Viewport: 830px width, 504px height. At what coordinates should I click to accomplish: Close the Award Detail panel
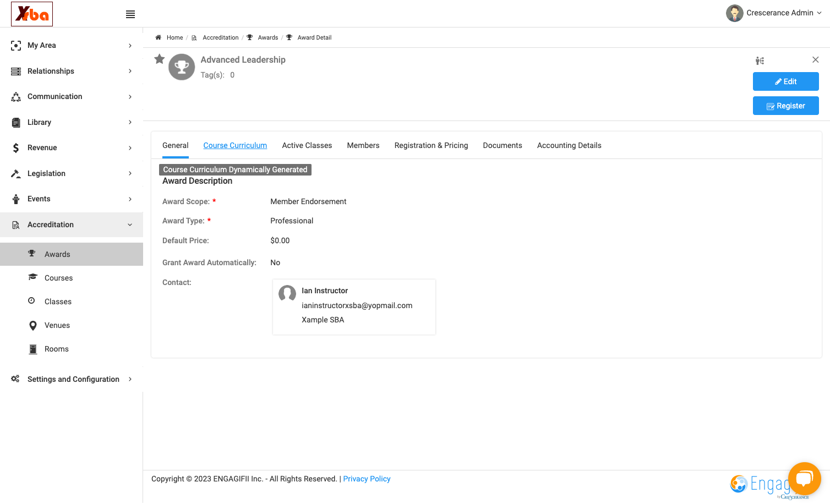coord(816,59)
